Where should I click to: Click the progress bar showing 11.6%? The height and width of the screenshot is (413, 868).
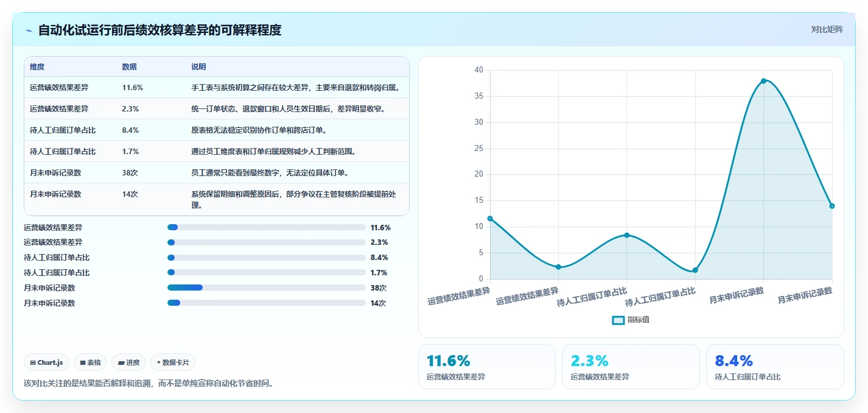267,227
